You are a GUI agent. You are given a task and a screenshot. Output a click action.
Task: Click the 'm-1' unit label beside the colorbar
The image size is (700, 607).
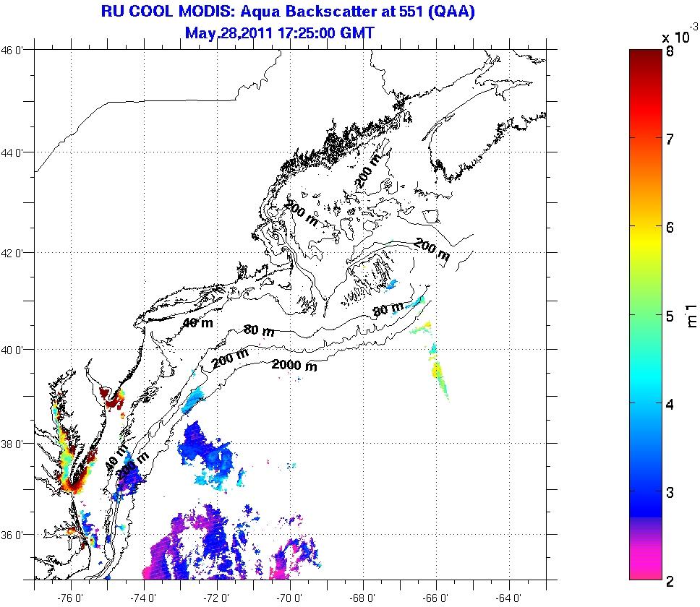click(x=691, y=316)
